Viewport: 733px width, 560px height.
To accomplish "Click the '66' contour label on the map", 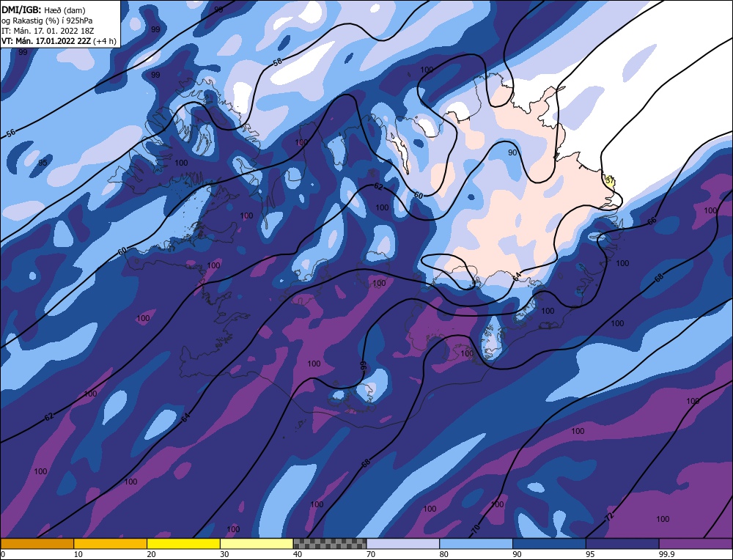I will pyautogui.click(x=652, y=221).
